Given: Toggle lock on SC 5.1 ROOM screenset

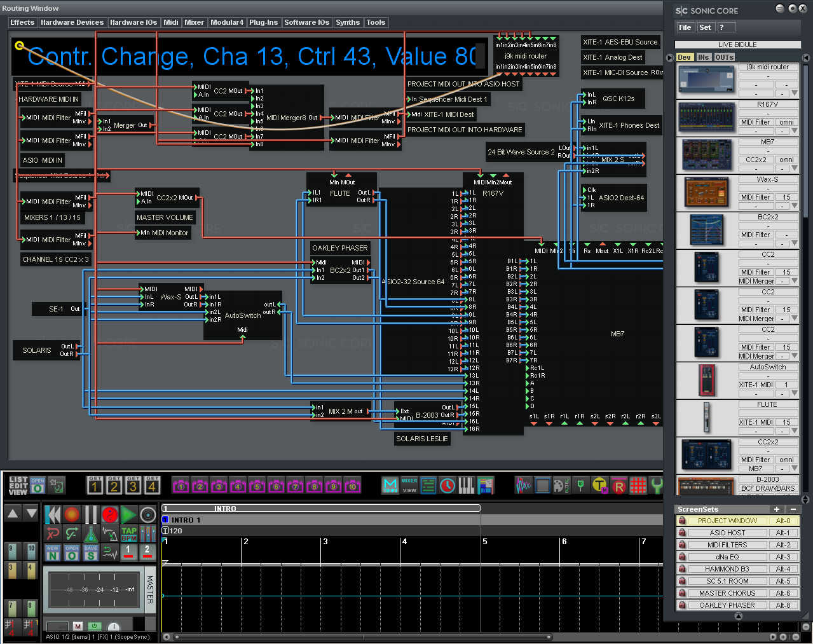Looking at the screenshot, I should point(682,581).
